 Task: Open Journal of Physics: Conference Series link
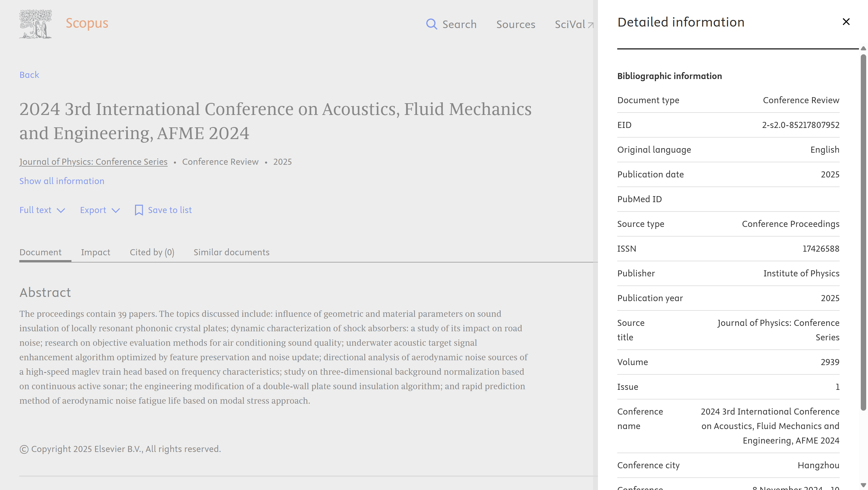[x=93, y=162]
